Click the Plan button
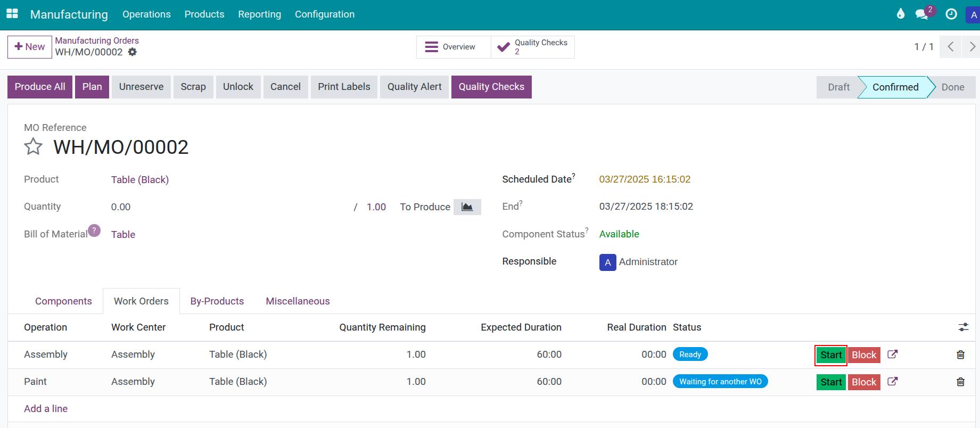 pyautogui.click(x=92, y=87)
